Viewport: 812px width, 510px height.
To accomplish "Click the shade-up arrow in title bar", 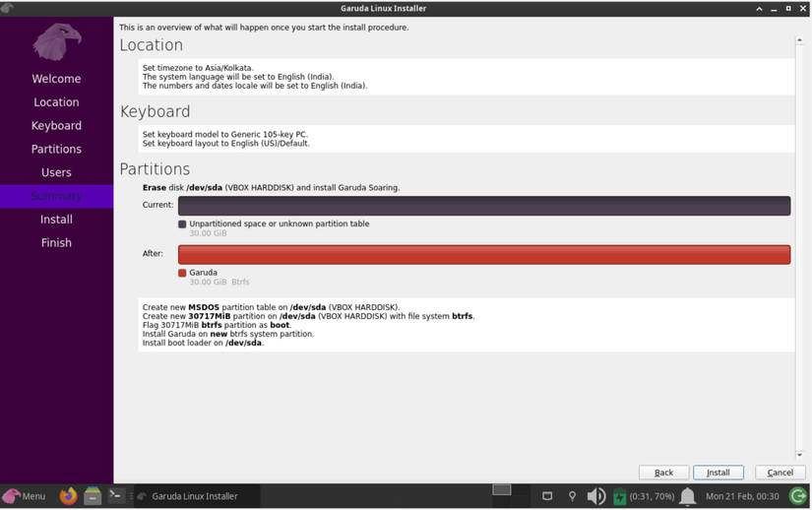I will click(759, 8).
